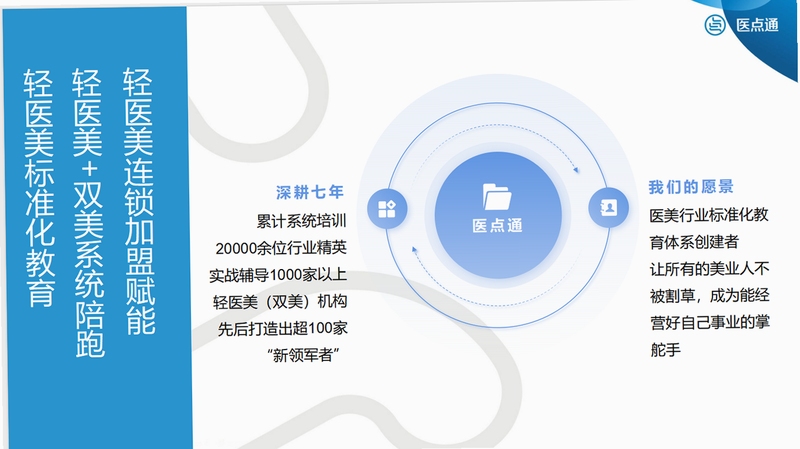The width and height of the screenshot is (800, 449).
Task: Click the line 20000余位行业精英
Action: (x=281, y=248)
